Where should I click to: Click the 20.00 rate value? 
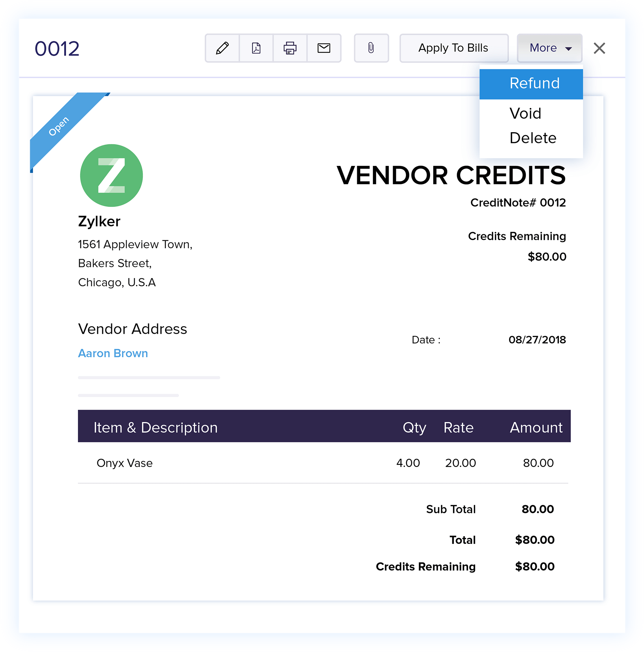tap(461, 463)
